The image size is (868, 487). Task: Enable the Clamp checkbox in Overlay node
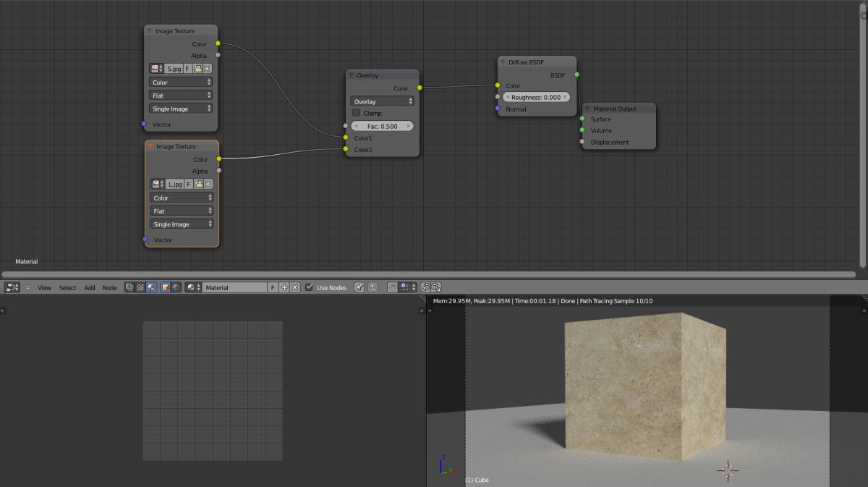(x=356, y=114)
